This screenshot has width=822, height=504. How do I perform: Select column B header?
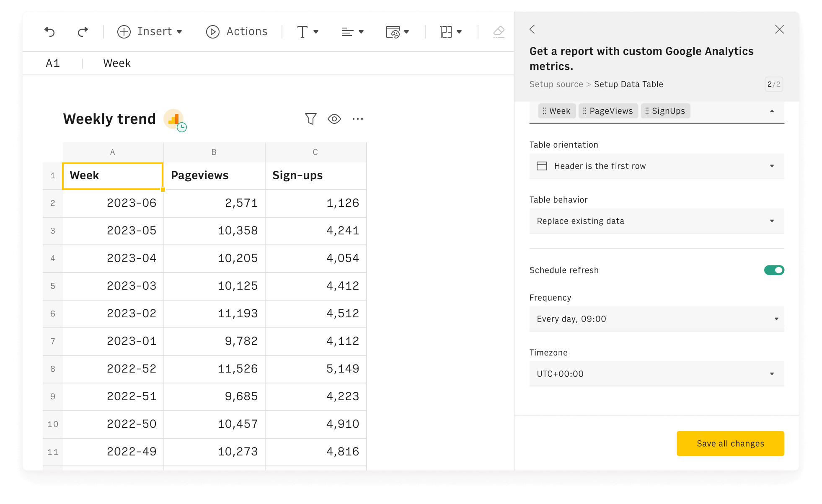tap(214, 152)
